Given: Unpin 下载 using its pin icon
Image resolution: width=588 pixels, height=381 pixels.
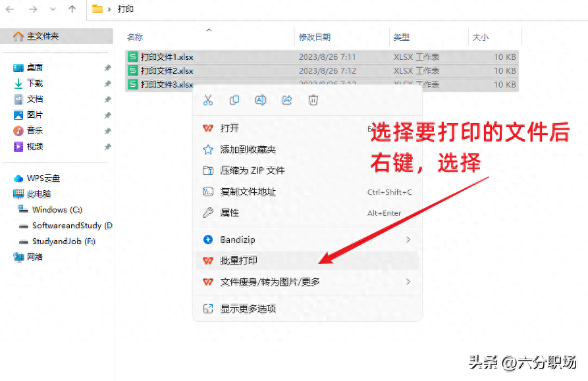Looking at the screenshot, I should tap(107, 84).
